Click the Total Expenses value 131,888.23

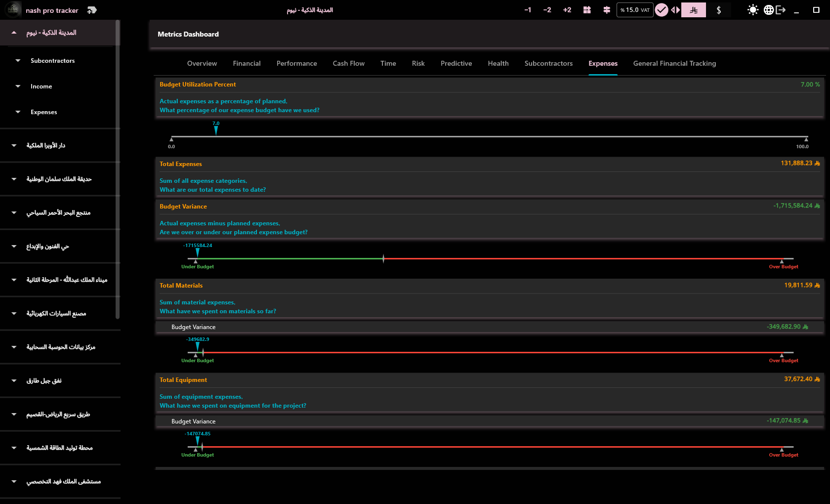800,163
